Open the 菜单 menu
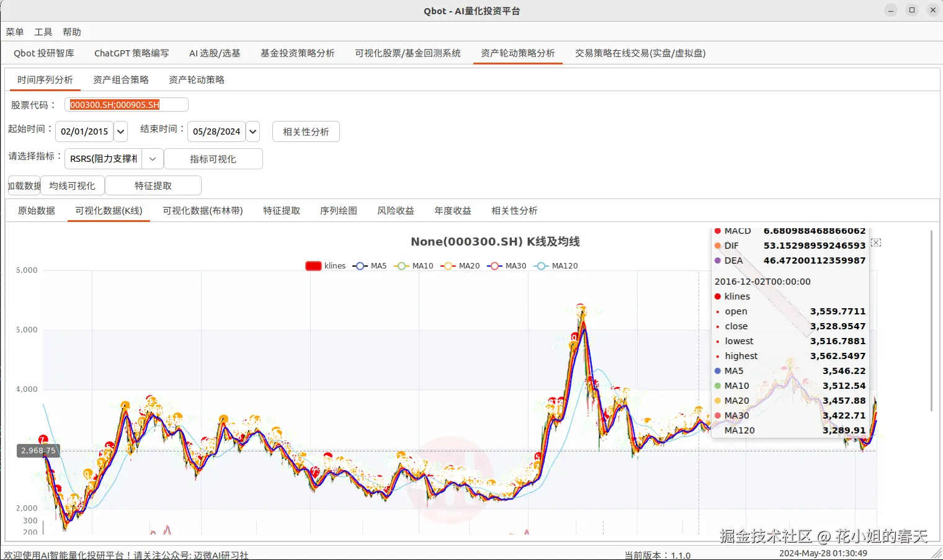The image size is (943, 560). click(x=15, y=32)
